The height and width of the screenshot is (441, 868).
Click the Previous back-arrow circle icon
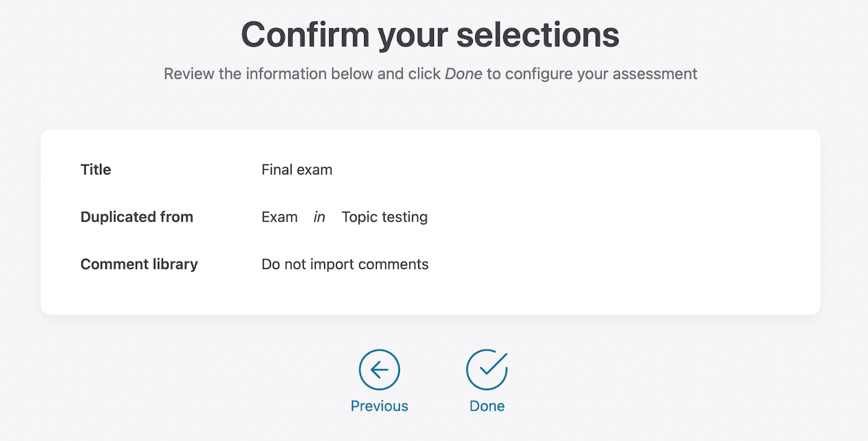[x=379, y=370]
